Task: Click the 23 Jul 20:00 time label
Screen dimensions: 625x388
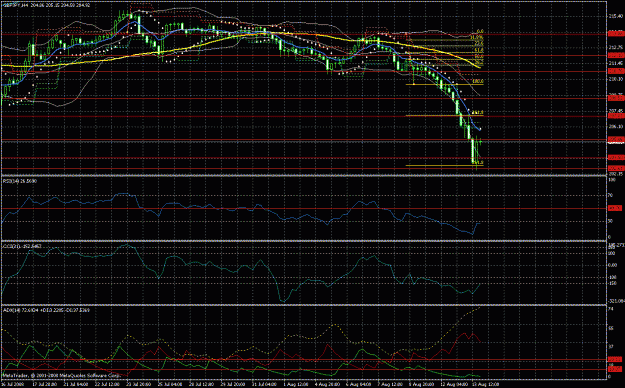Action: coord(138,385)
